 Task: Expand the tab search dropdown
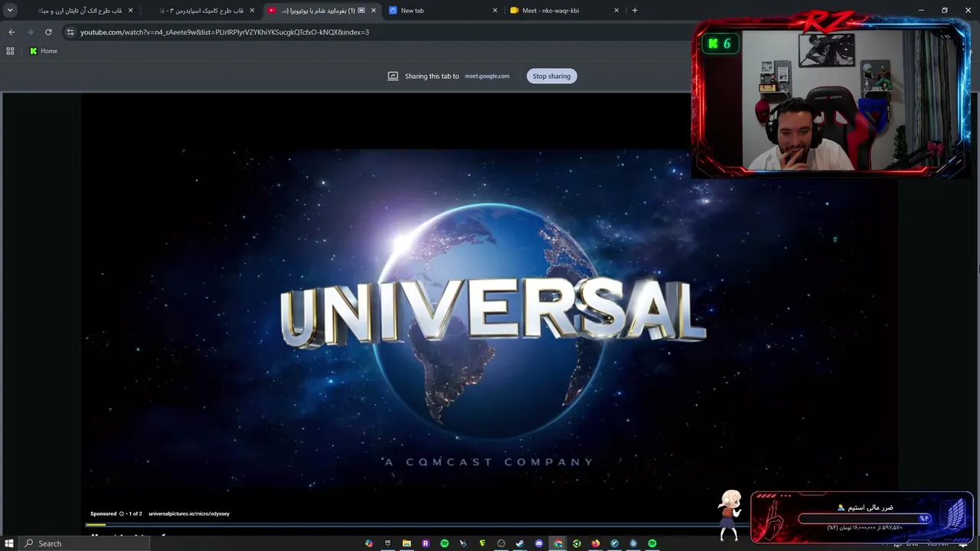pos(10,11)
